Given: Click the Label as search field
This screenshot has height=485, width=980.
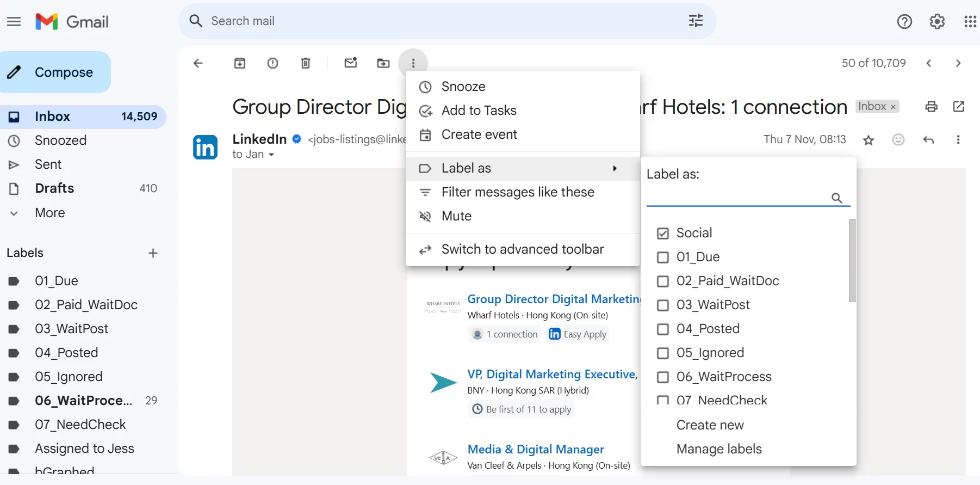Looking at the screenshot, I should (737, 198).
